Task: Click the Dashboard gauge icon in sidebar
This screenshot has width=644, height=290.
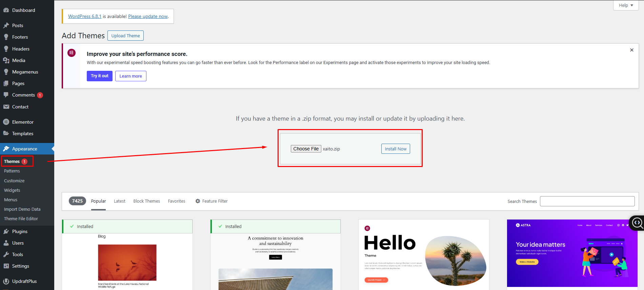Action: pos(6,10)
